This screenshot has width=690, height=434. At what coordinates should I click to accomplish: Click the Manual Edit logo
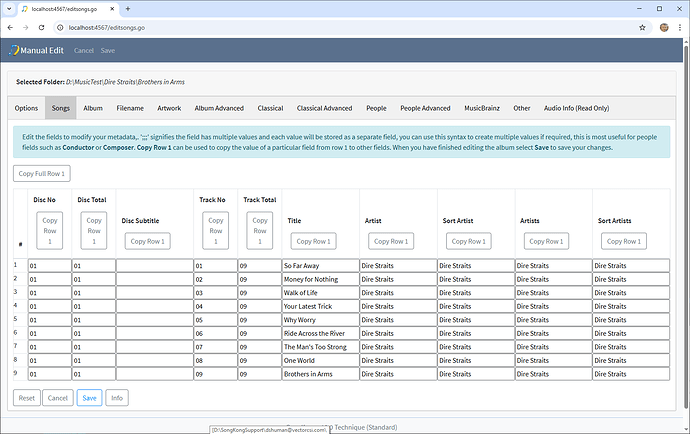coord(36,49)
